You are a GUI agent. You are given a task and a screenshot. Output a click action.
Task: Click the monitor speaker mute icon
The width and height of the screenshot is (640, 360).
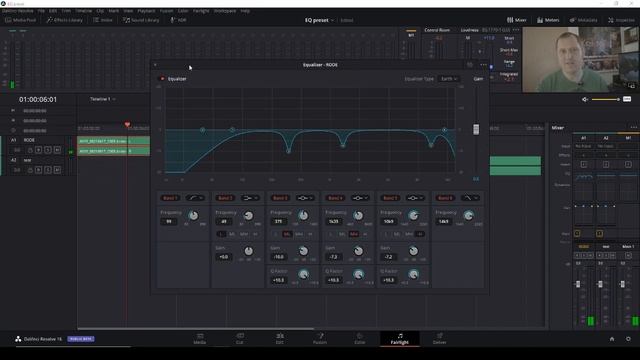(585, 99)
